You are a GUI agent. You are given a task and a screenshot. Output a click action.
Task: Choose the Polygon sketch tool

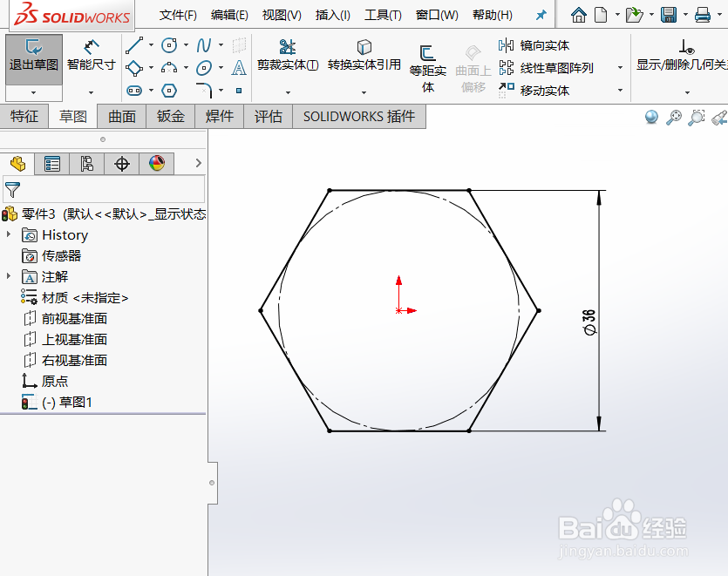[169, 90]
